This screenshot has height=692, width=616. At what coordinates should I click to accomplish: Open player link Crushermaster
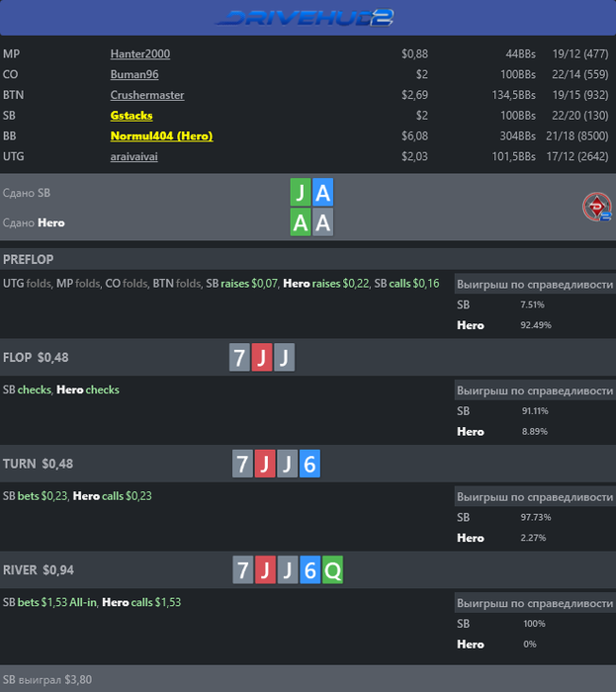(x=147, y=95)
